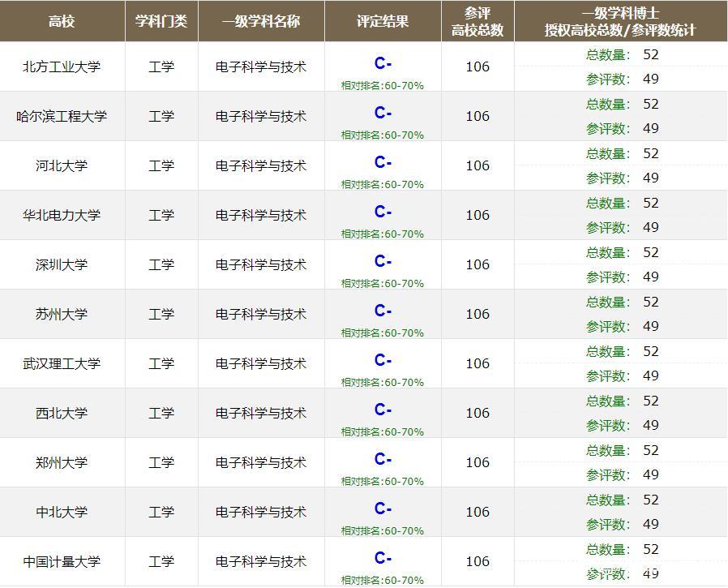Click 工学 in the 中北大学 row

coord(161,512)
